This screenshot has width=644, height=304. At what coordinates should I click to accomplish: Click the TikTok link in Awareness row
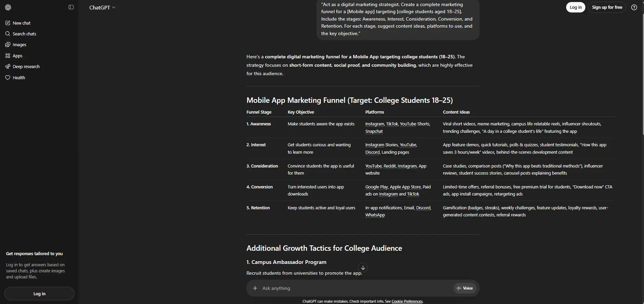392,124
